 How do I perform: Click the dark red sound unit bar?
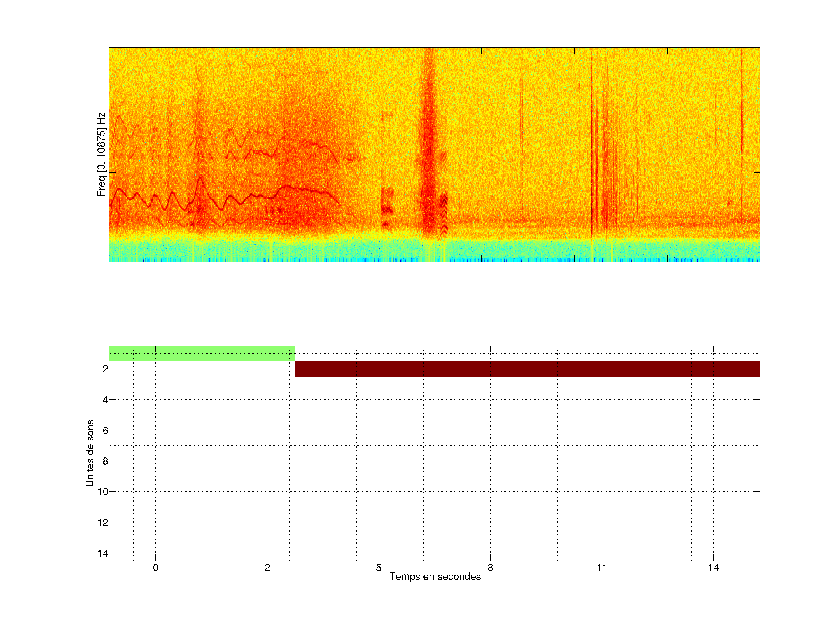point(527,369)
